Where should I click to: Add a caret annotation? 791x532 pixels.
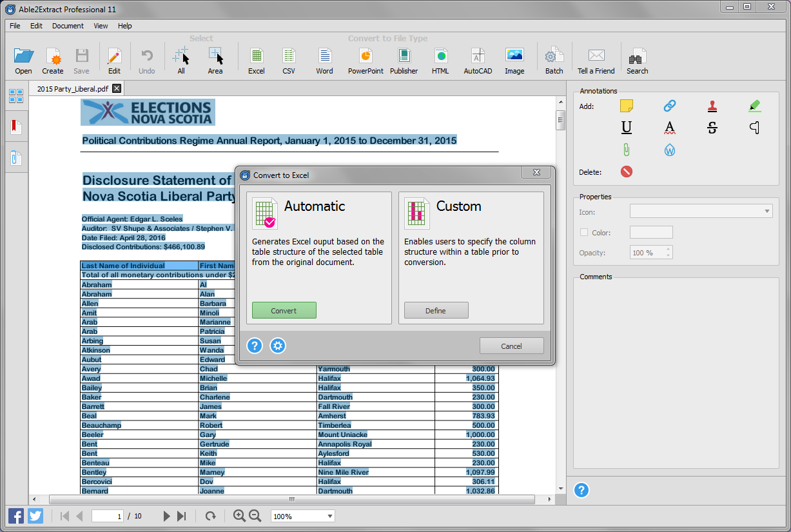[755, 127]
